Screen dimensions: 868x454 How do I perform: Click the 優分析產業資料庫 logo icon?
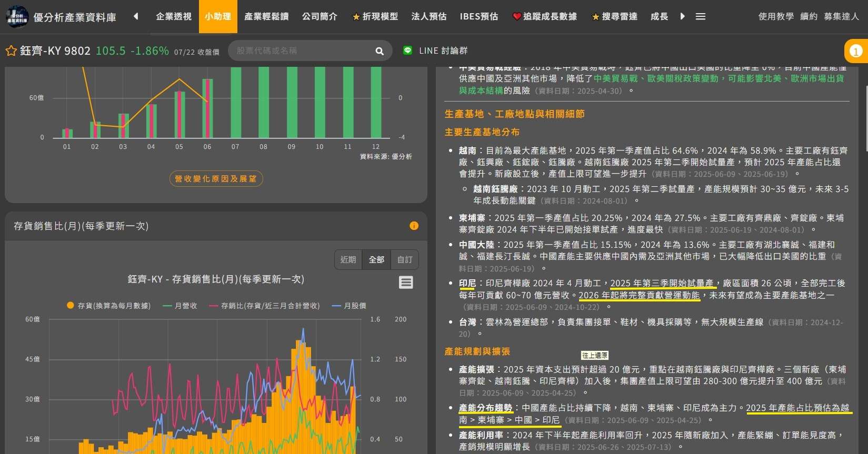[17, 17]
